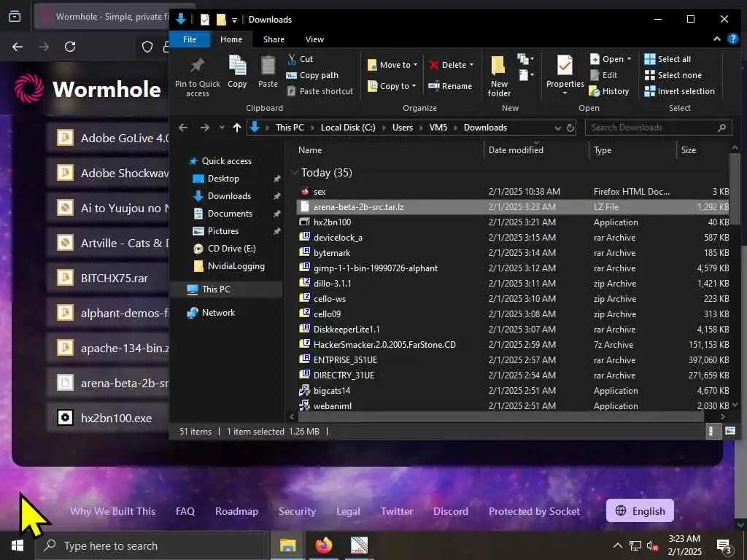Open address bar history dropdown

point(557,128)
